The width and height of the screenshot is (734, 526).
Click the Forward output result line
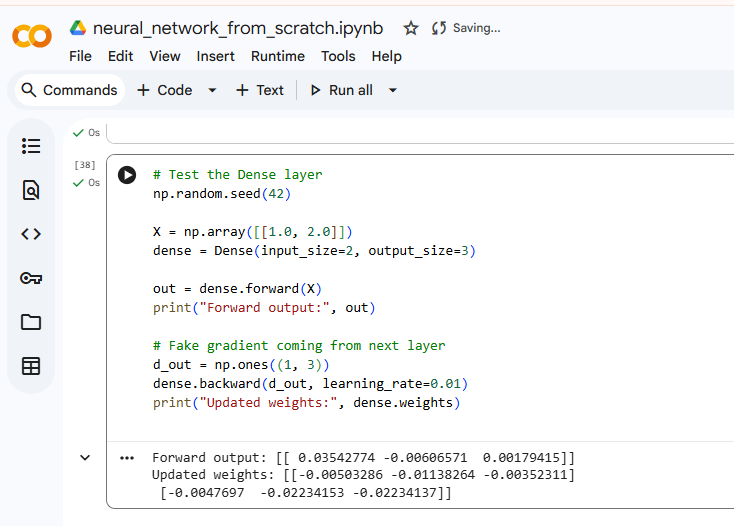tap(363, 457)
